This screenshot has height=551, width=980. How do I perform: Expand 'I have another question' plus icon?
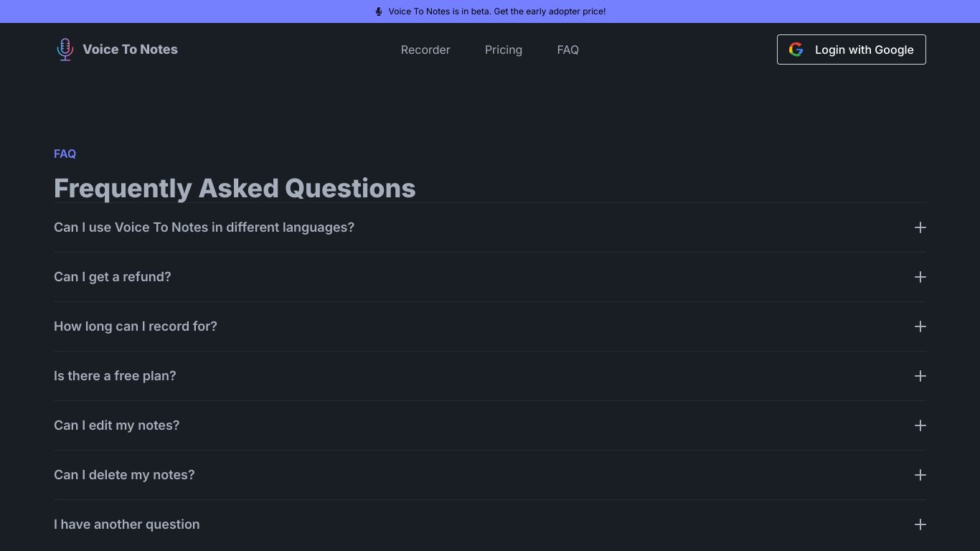[x=920, y=524]
